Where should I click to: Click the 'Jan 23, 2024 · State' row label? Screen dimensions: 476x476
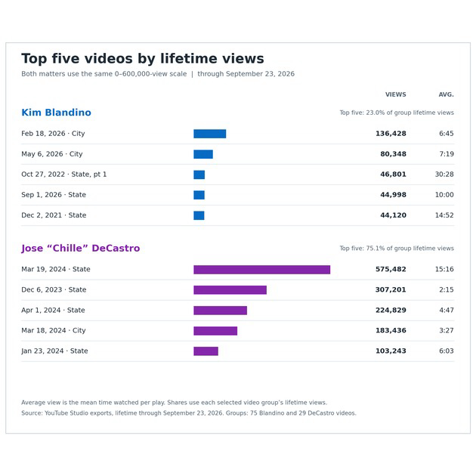(x=54, y=351)
